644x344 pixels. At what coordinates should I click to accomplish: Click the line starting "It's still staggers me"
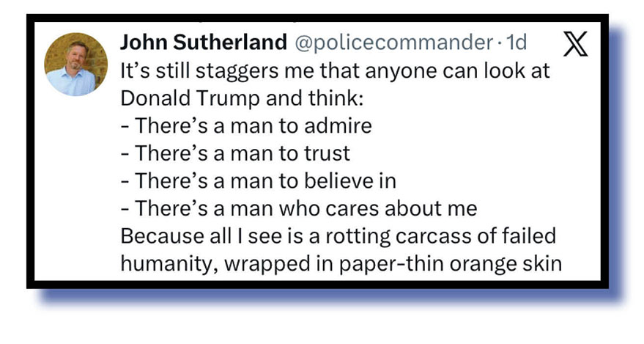pyautogui.click(x=335, y=73)
